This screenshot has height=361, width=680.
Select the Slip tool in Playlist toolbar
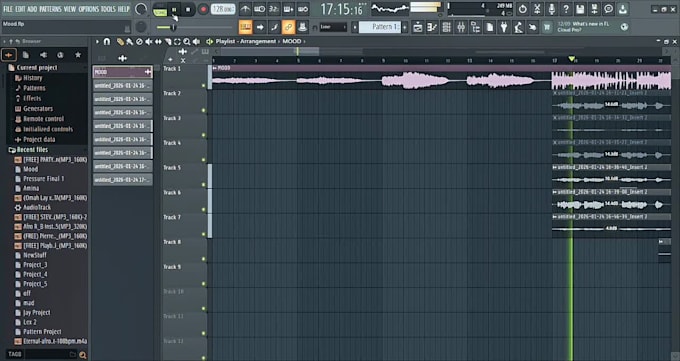click(x=158, y=42)
